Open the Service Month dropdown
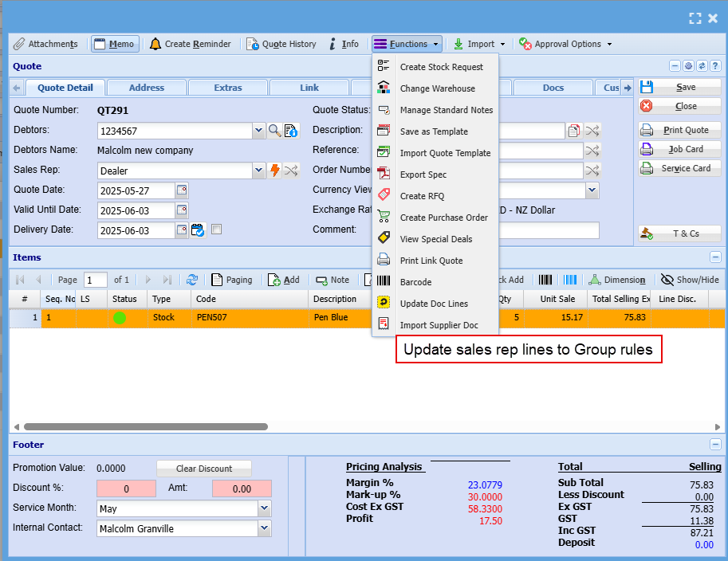 pos(264,508)
